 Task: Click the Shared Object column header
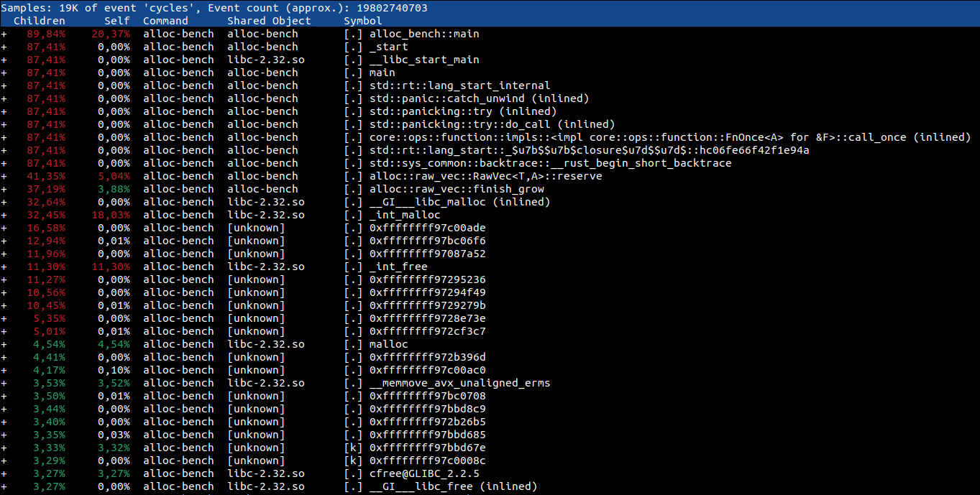click(269, 21)
